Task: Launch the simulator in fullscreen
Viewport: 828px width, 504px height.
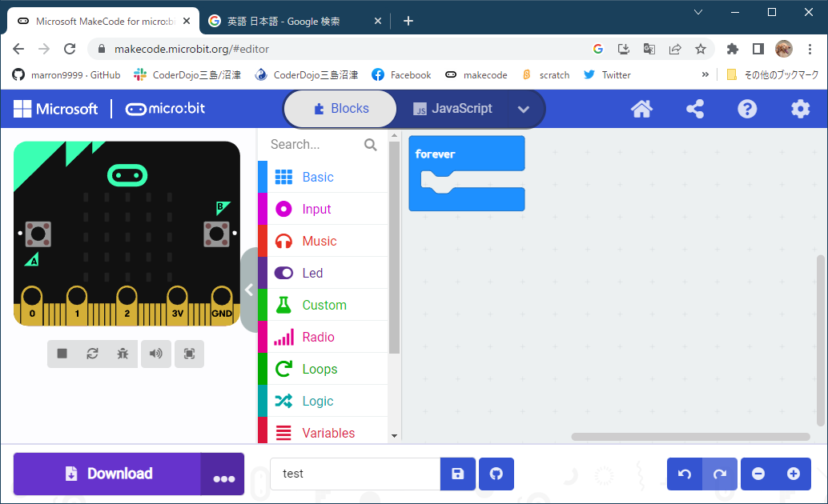Action: coord(189,353)
